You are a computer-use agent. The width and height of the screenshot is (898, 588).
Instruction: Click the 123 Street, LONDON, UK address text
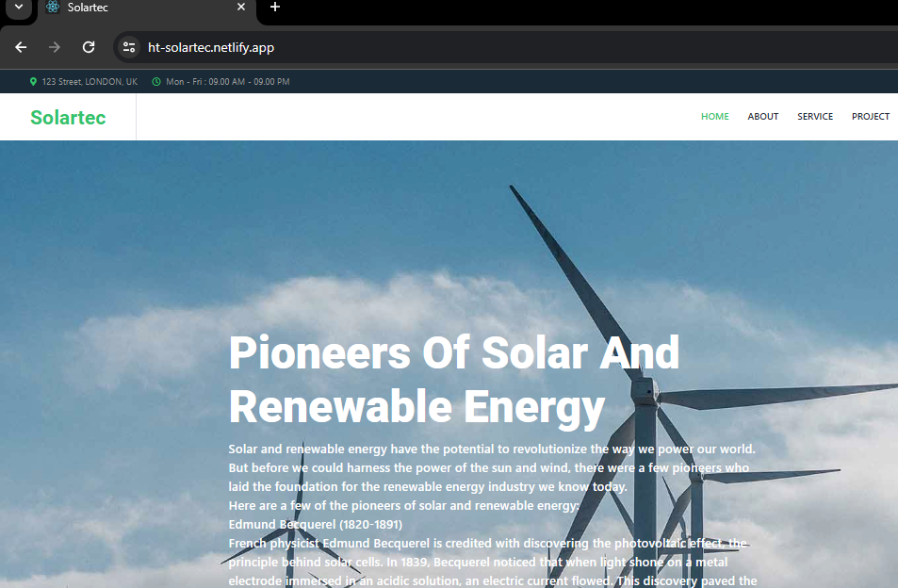(x=90, y=82)
